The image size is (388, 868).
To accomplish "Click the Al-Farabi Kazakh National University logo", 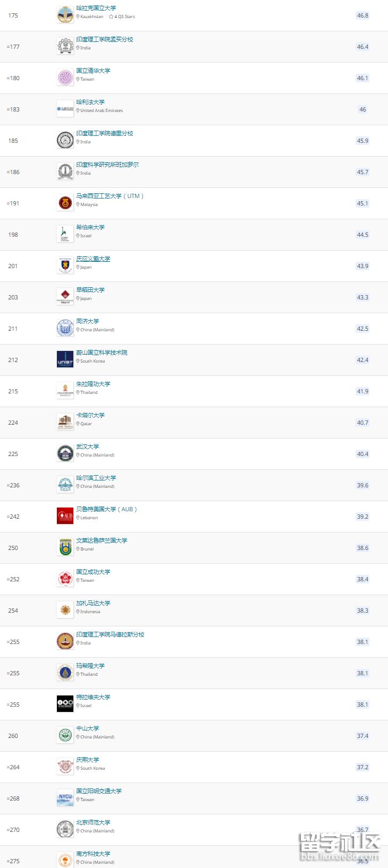I will (65, 15).
